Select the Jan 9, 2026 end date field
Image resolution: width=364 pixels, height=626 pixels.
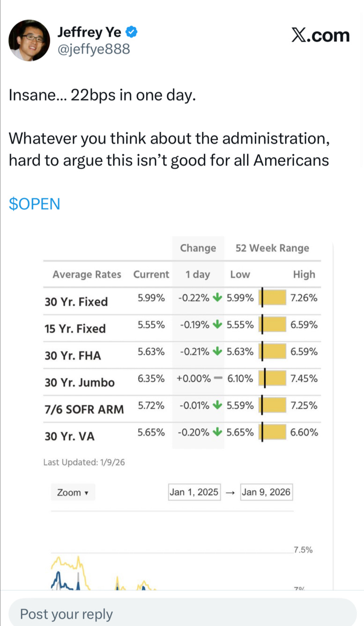click(x=266, y=492)
